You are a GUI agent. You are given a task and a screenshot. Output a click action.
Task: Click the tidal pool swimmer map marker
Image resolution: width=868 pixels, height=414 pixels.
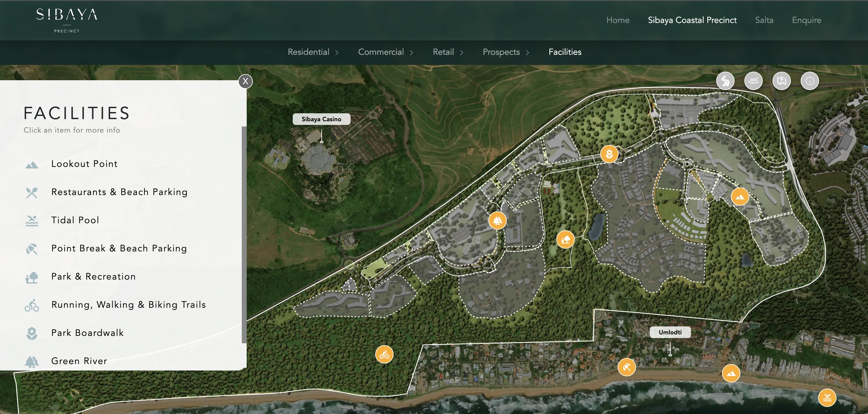(x=827, y=398)
